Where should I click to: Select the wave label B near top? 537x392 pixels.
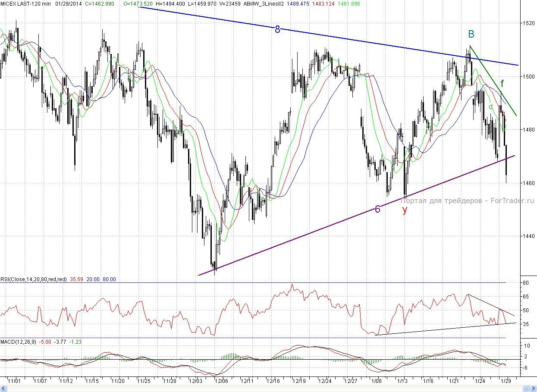471,34
